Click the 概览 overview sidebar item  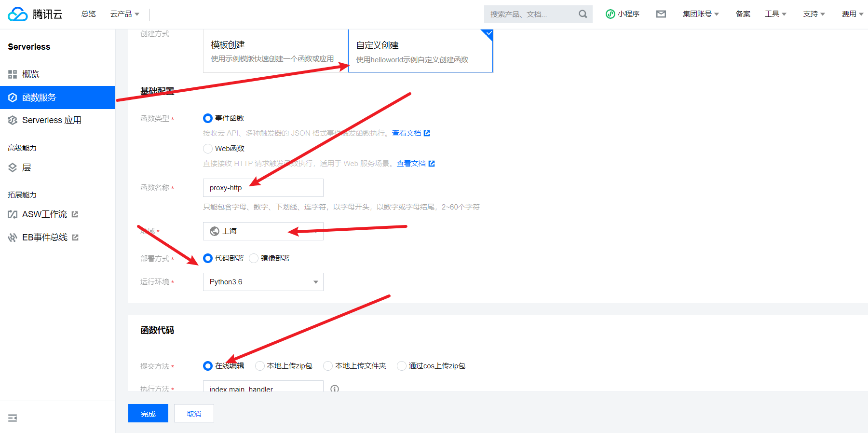pyautogui.click(x=57, y=74)
